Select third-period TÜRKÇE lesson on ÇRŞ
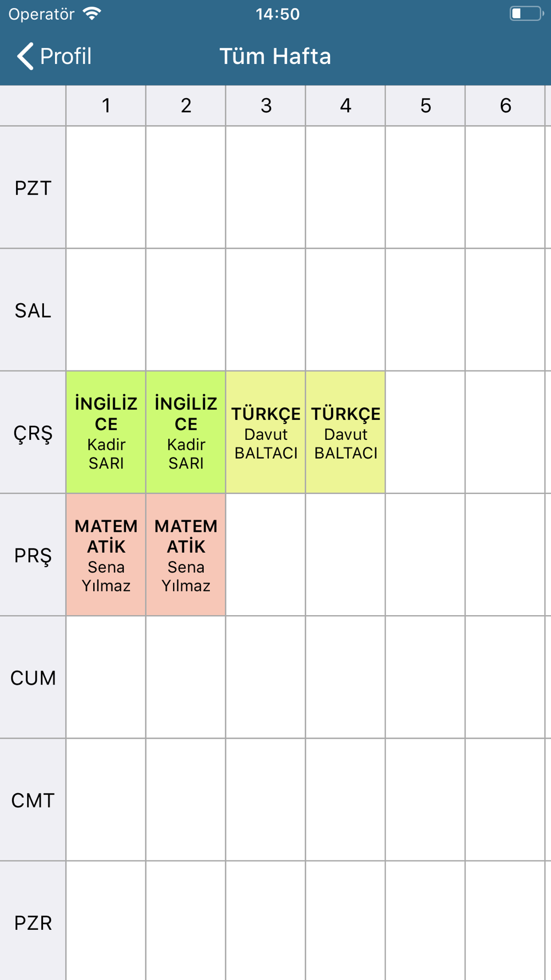This screenshot has height=980, width=551. (x=266, y=432)
